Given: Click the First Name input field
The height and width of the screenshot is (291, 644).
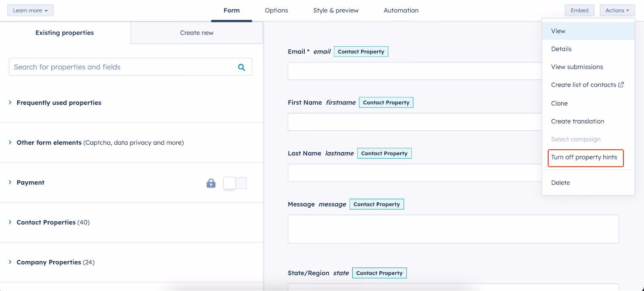Looking at the screenshot, I should coord(415,122).
